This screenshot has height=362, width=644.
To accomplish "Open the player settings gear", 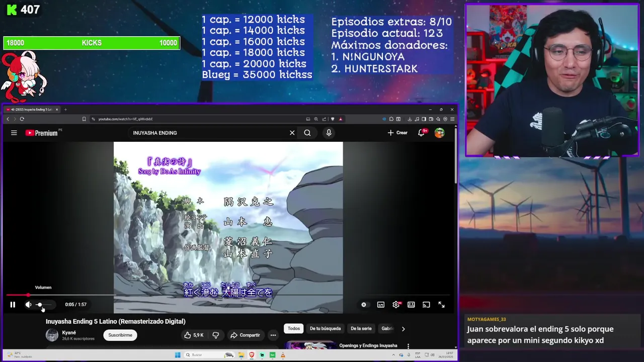I will [x=396, y=305].
